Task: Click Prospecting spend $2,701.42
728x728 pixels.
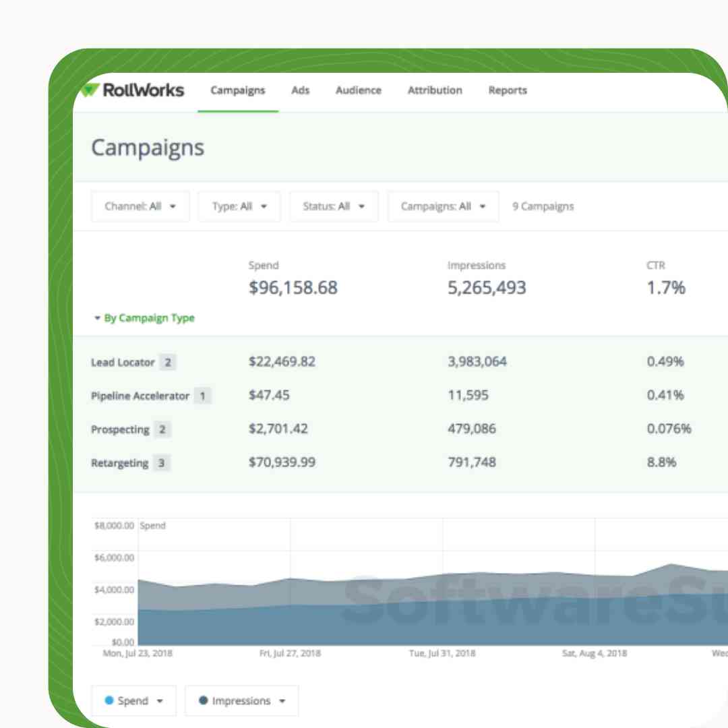Action: click(278, 429)
